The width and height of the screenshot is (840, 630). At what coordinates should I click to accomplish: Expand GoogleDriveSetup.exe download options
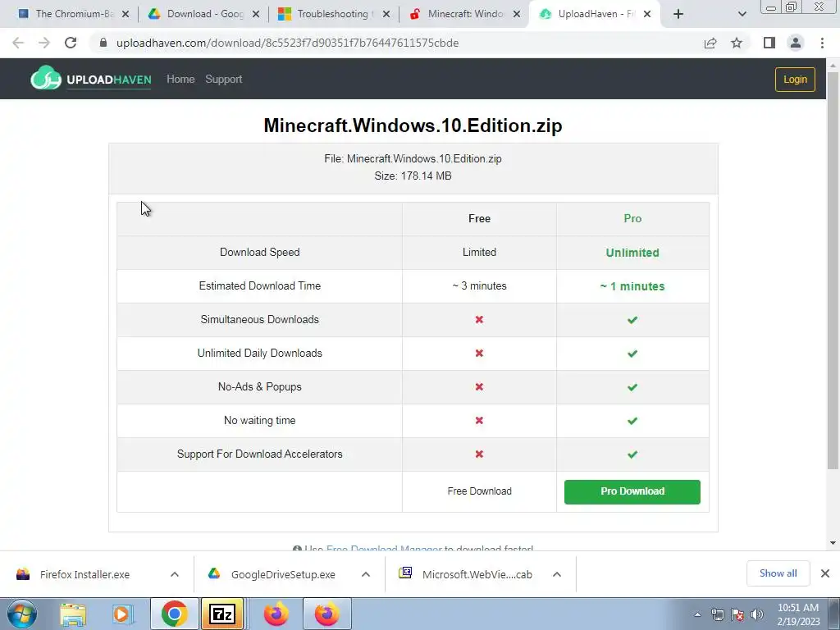(366, 574)
